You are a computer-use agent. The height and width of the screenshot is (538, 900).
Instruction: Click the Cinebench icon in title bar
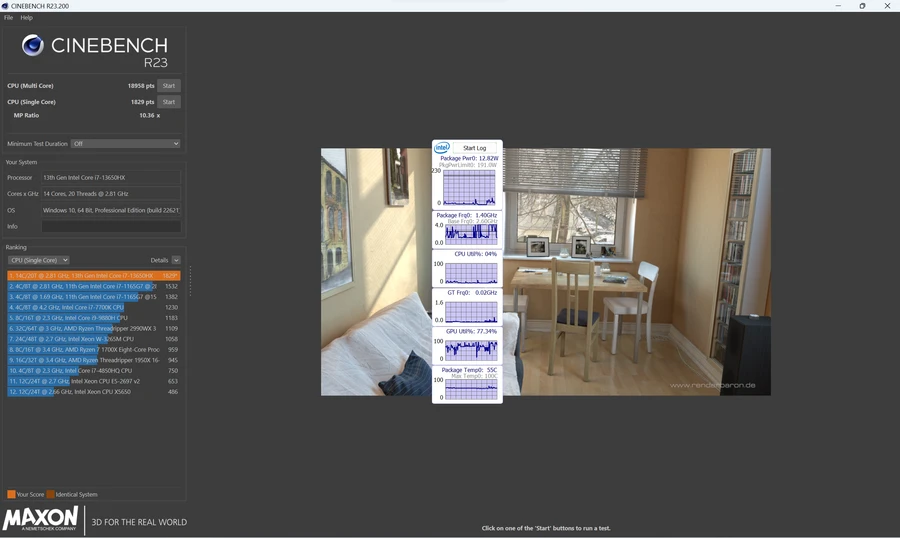(5, 6)
